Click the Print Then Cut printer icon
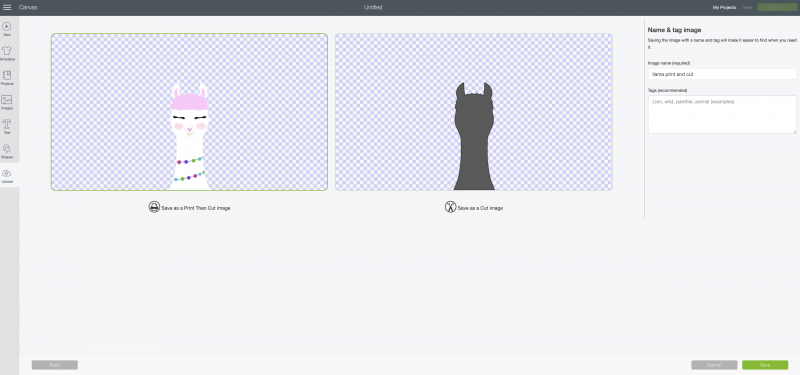 click(154, 207)
